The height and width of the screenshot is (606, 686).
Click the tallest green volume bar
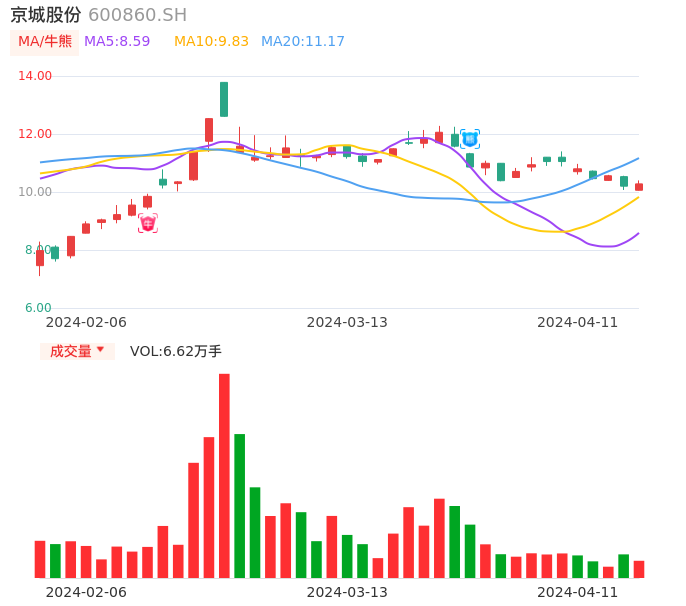click(239, 506)
